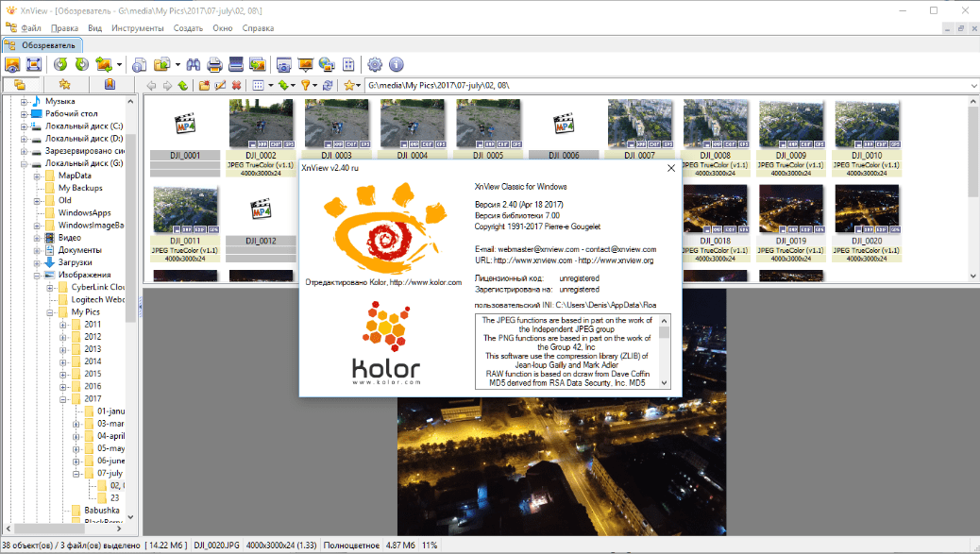Expand the 2011 folder in the tree
The width and height of the screenshot is (980, 554).
pos(62,324)
